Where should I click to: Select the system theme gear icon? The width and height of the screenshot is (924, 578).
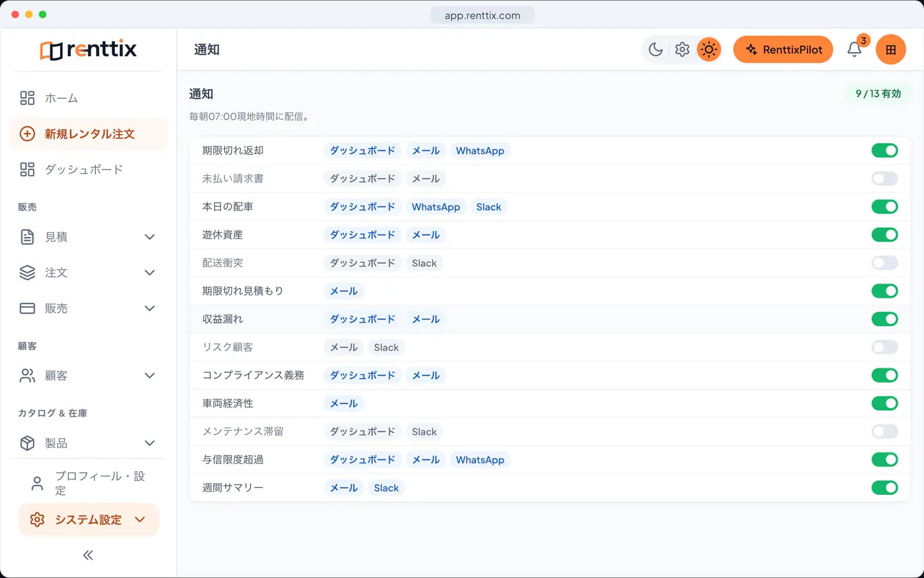pos(682,50)
